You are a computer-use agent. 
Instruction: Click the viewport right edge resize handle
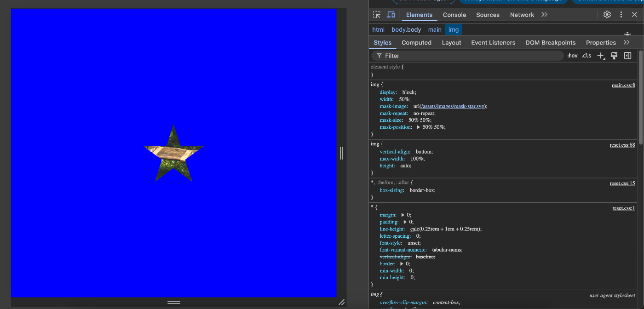341,153
